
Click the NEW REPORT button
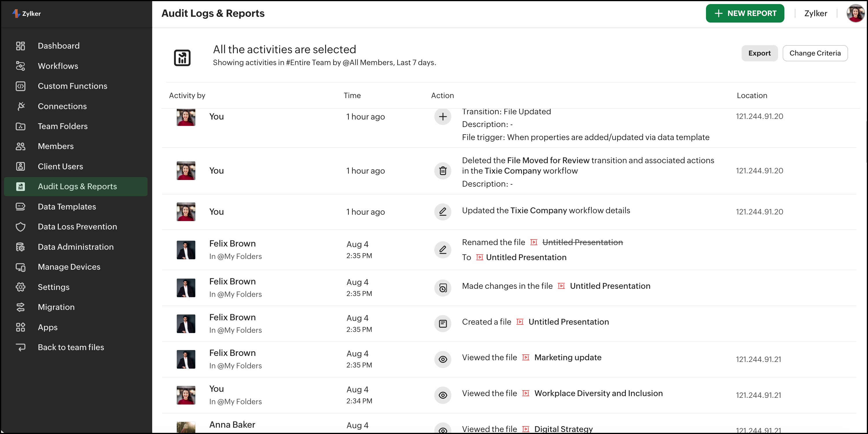[745, 14]
